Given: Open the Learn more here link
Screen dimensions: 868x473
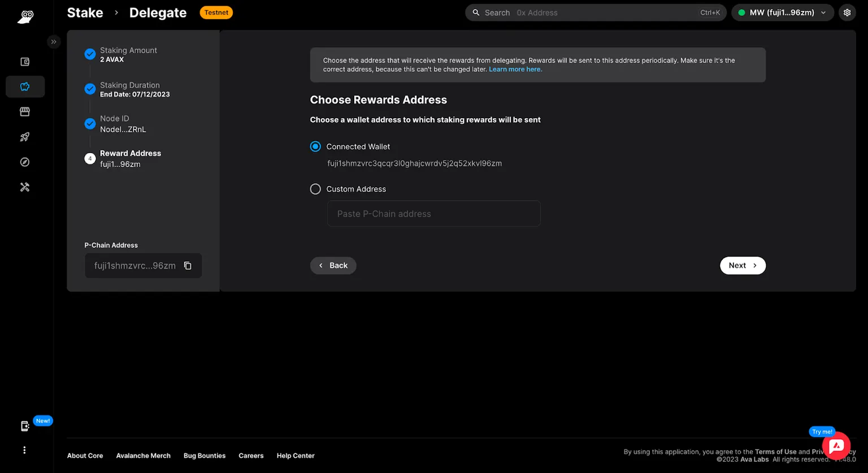Looking at the screenshot, I should 515,69.
